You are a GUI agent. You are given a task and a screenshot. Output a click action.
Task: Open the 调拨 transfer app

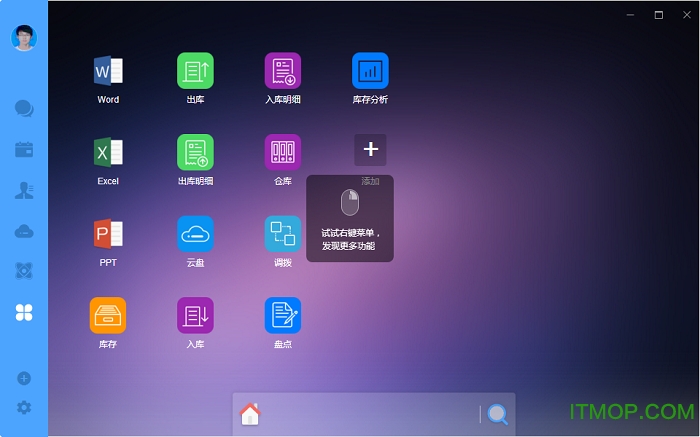(x=282, y=234)
